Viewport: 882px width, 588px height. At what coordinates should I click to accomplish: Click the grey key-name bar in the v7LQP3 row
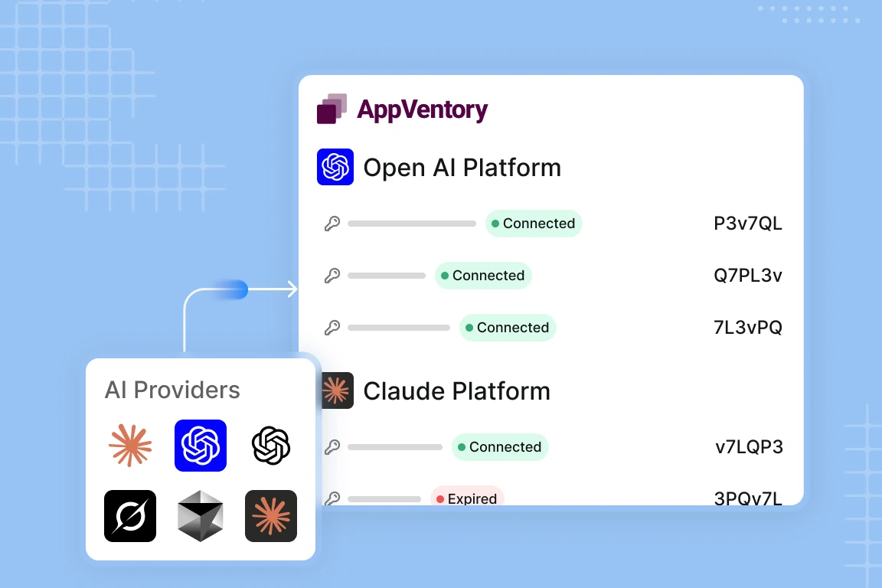click(x=395, y=447)
